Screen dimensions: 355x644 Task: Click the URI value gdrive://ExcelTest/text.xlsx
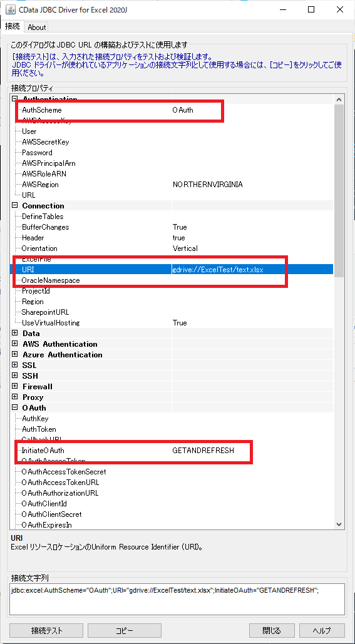click(x=218, y=270)
